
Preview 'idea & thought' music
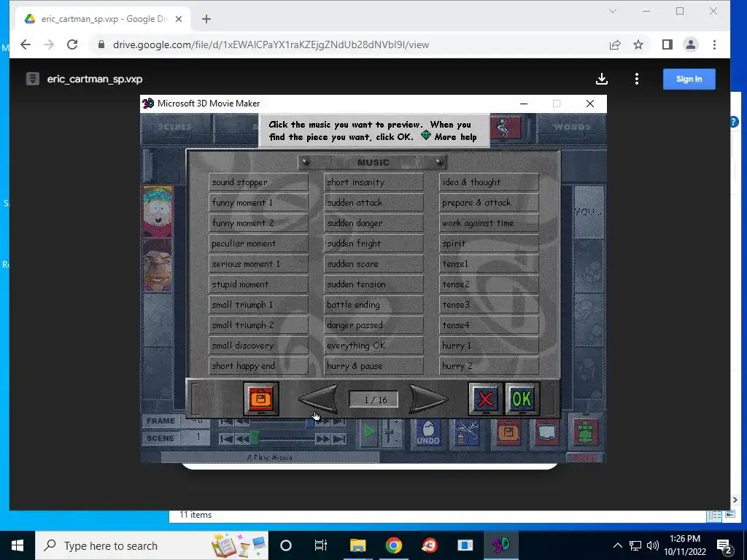[x=489, y=182]
